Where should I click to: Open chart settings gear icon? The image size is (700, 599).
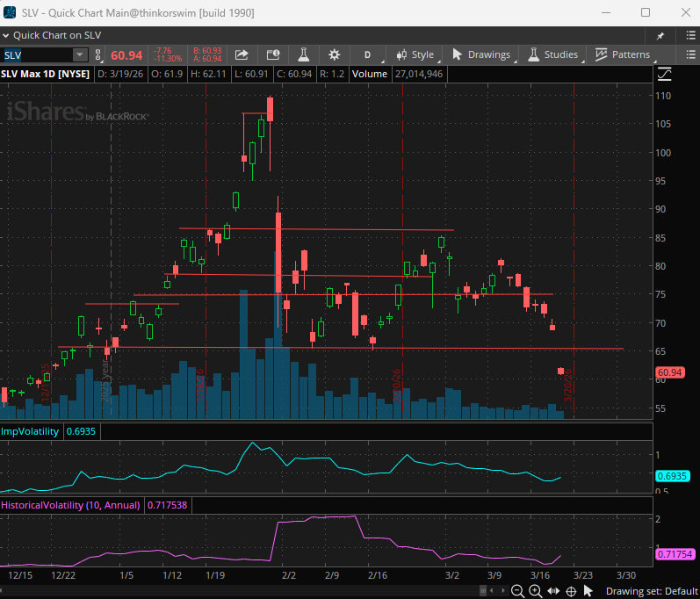tap(334, 55)
